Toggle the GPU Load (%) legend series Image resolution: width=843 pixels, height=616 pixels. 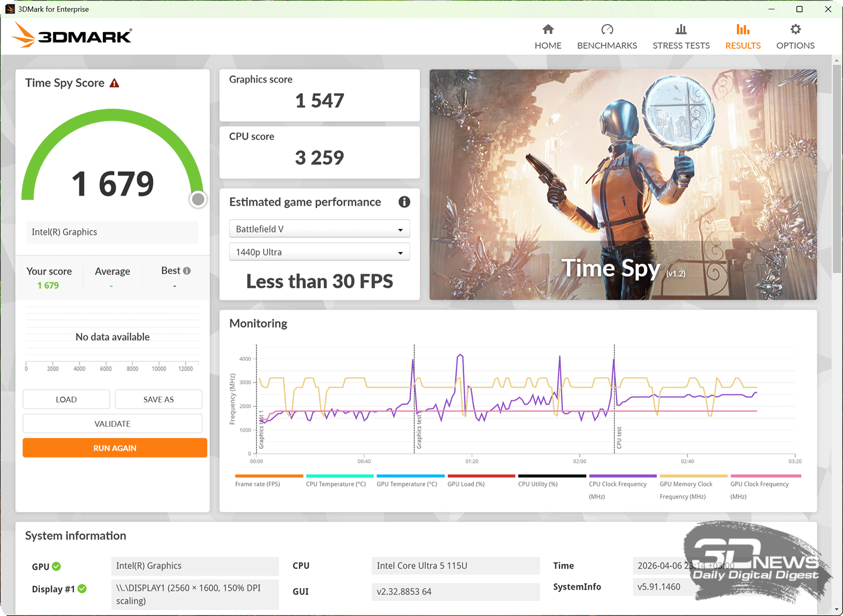click(466, 484)
